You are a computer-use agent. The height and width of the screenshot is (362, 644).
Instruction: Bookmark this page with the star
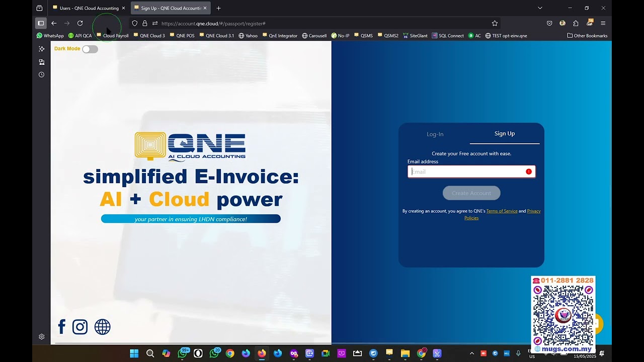pos(495,23)
